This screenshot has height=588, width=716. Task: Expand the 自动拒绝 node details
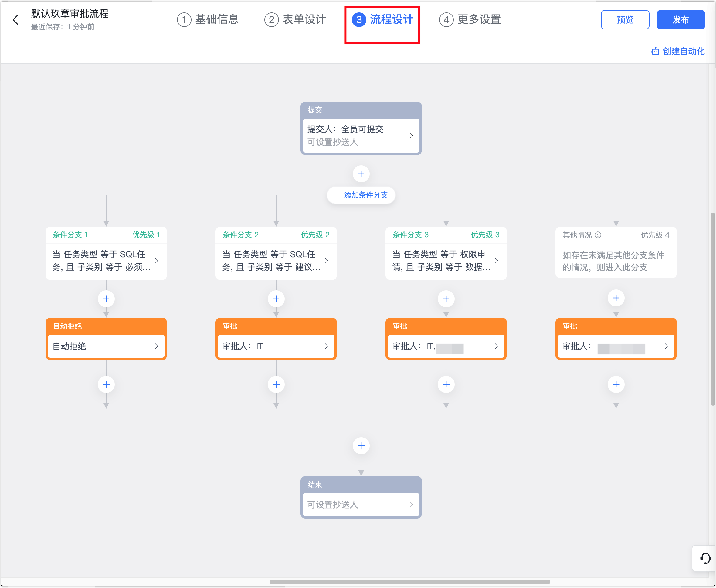(x=106, y=346)
